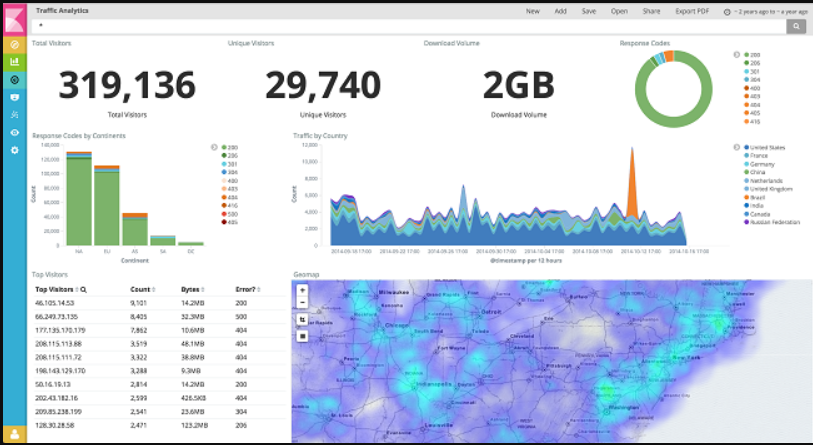The image size is (813, 445).
Task: Sort table by Count column arrows
Action: 153,289
